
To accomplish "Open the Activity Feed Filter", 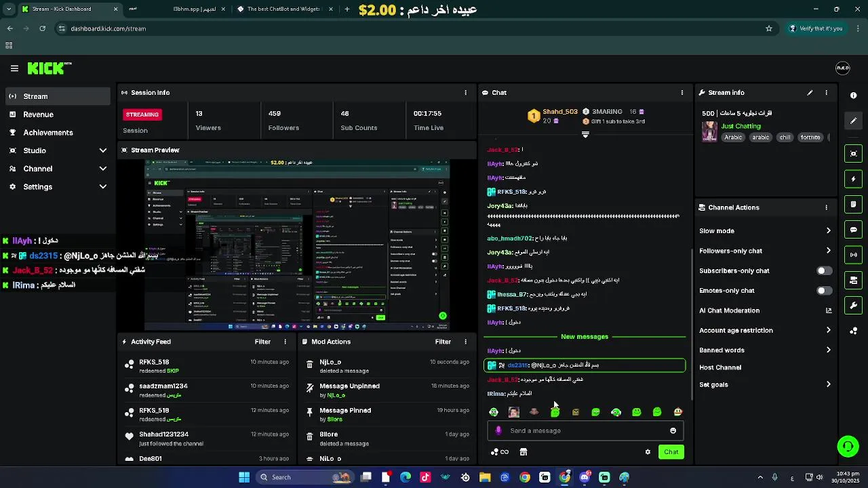I will tap(262, 342).
